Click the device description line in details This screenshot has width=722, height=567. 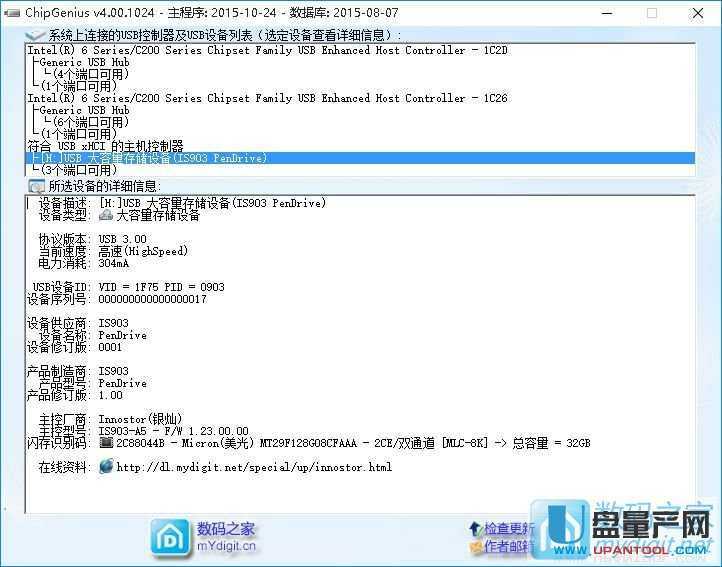(x=182, y=203)
